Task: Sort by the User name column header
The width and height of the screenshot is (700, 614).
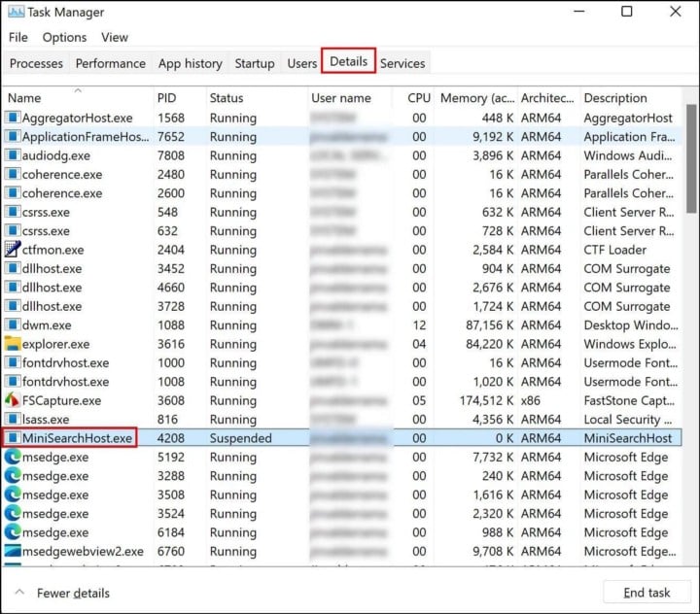Action: (350, 98)
